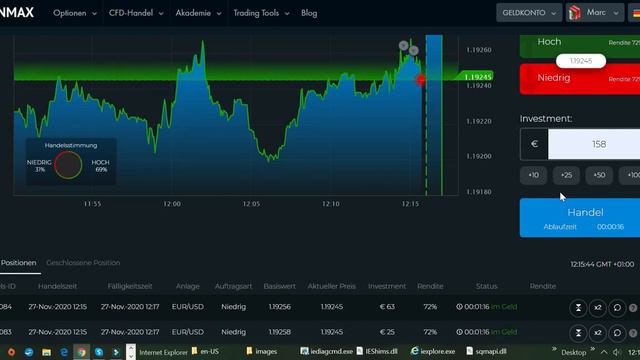Click the 12:15:44 GMT +01:00 clock text
Image resolution: width=640 pixels, height=360 pixels.
click(602, 264)
